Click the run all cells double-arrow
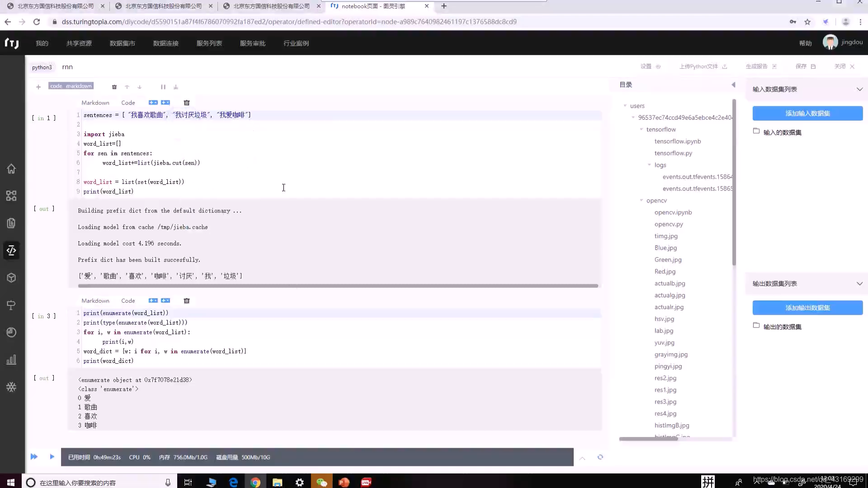This screenshot has width=868, height=488. (34, 457)
